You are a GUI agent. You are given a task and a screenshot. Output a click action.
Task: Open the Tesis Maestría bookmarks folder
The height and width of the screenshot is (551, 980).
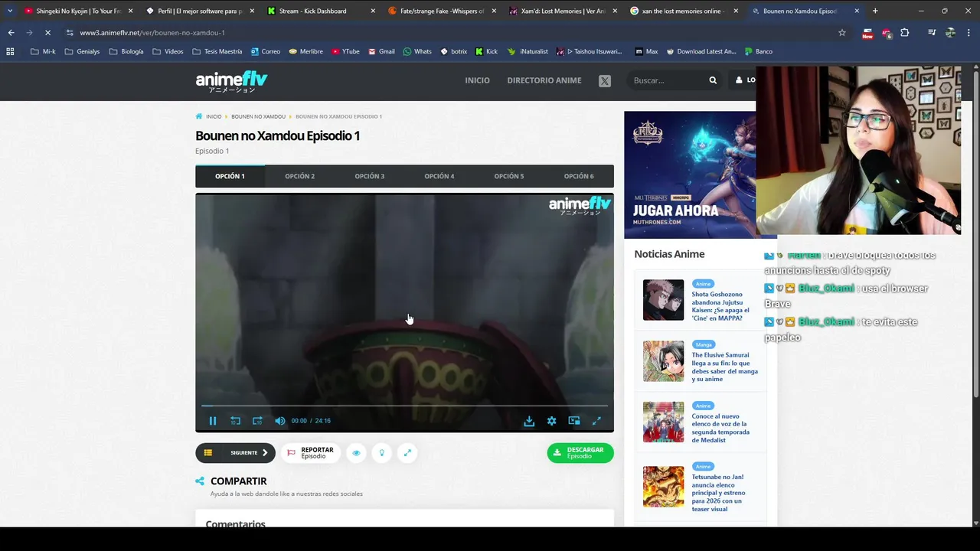[217, 51]
